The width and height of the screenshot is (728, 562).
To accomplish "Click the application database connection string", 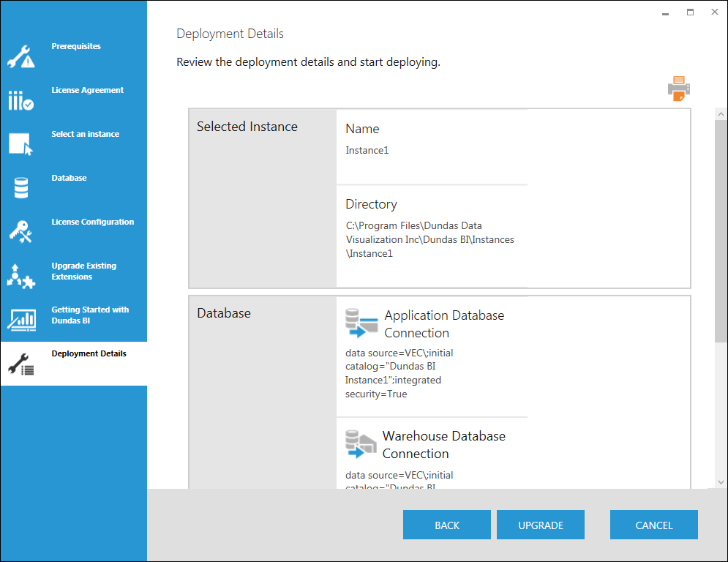I will (399, 373).
